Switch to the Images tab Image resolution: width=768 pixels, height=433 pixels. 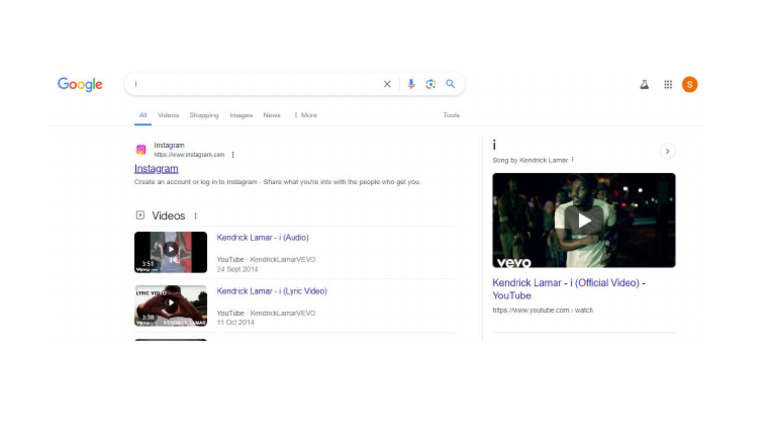tap(241, 115)
